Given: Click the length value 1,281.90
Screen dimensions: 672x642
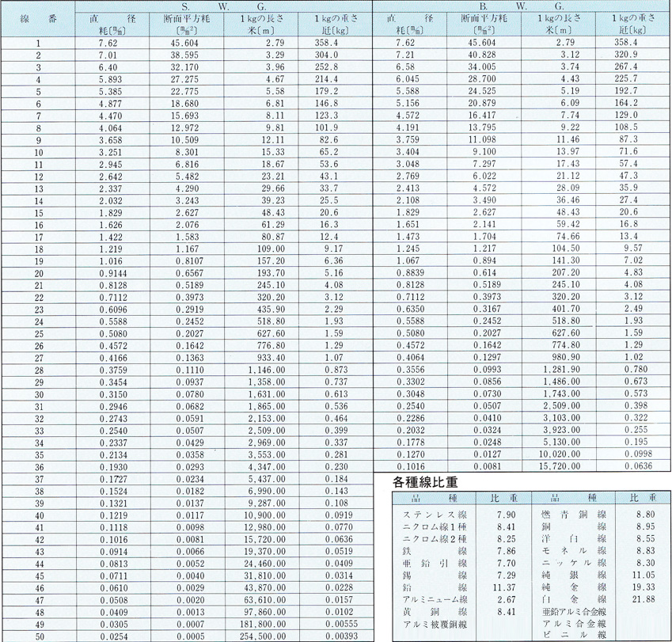Looking at the screenshot, I should coord(561,370).
